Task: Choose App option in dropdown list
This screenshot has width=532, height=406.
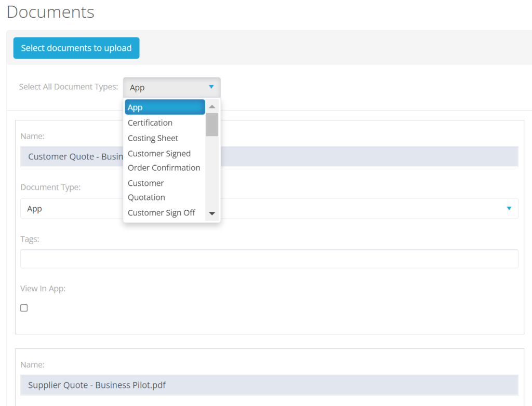Action: (165, 107)
